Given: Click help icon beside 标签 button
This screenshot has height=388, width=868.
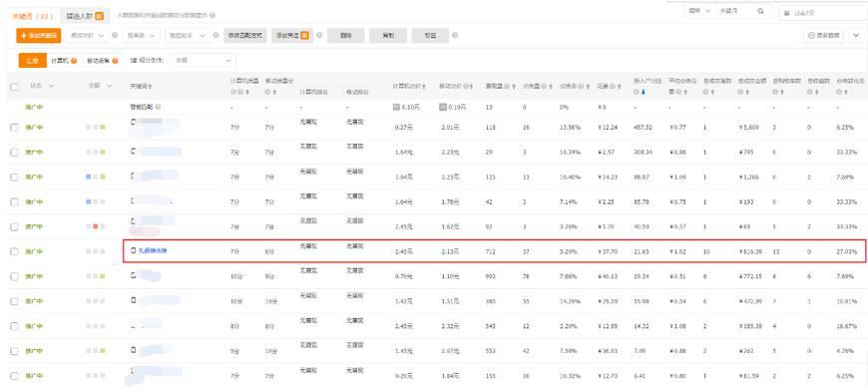Looking at the screenshot, I should point(455,36).
